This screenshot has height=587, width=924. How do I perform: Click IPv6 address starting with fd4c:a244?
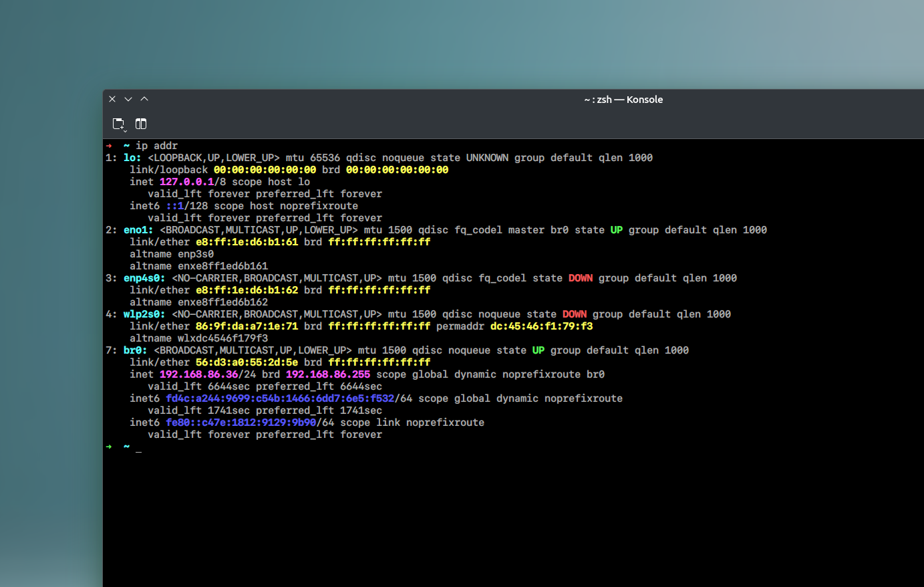(x=280, y=398)
